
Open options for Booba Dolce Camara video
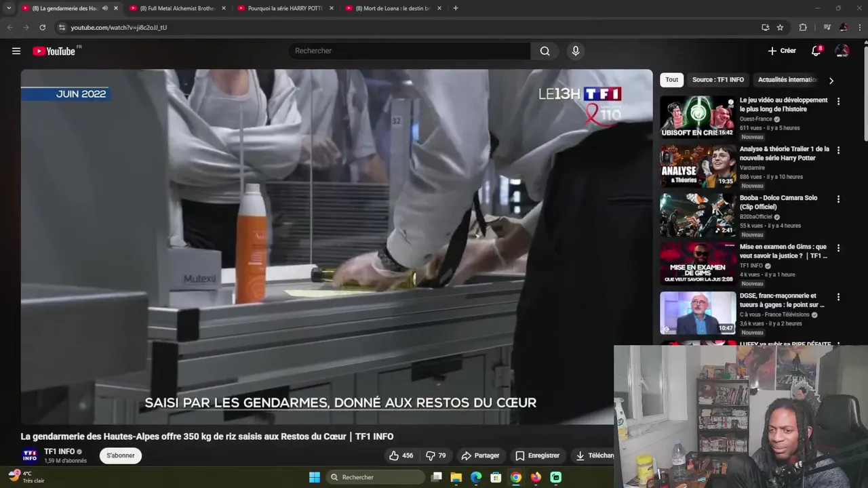pos(838,199)
